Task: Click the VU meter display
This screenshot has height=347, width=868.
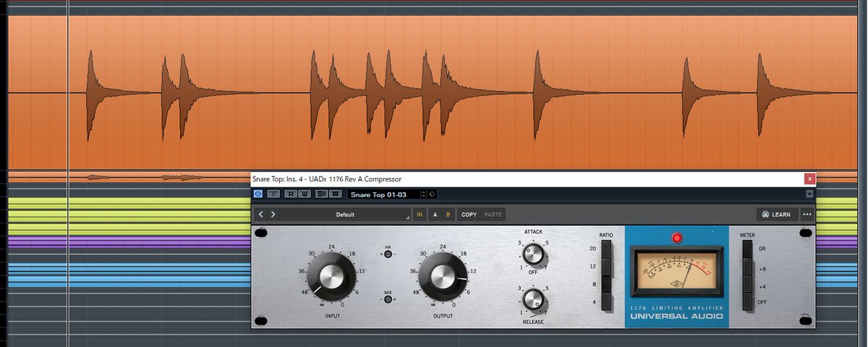Action: coord(678,271)
